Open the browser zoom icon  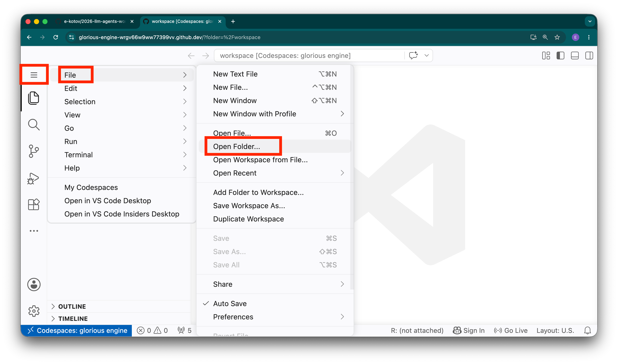click(x=545, y=37)
